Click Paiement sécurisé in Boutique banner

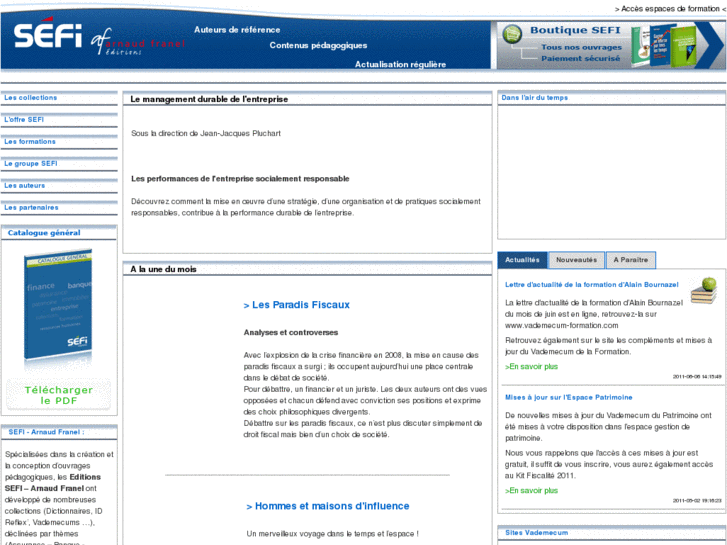click(x=580, y=59)
